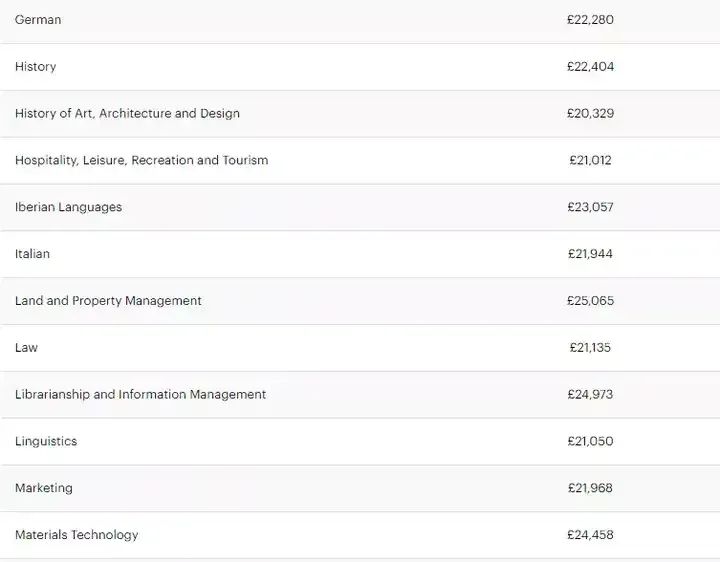Image resolution: width=720 pixels, height=562 pixels.
Task: Click the £24,458 Materials Technology salary
Action: (591, 535)
